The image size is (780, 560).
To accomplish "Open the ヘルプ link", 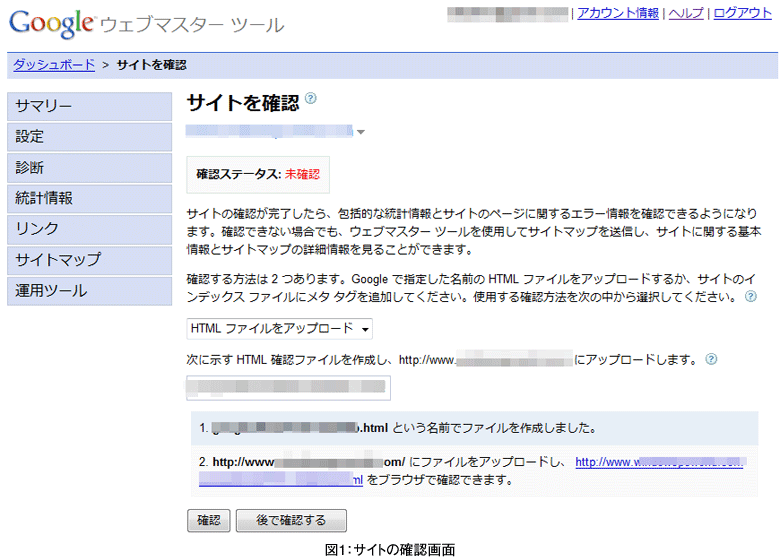I will (x=686, y=13).
